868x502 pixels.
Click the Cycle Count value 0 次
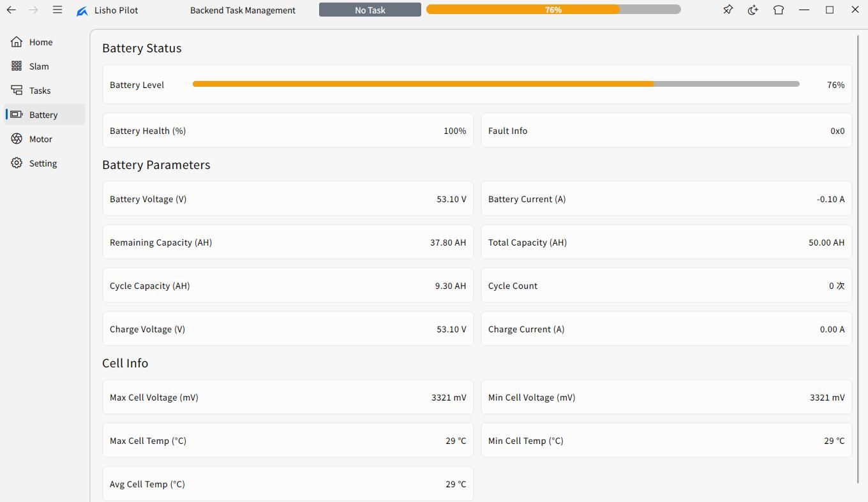pyautogui.click(x=837, y=286)
